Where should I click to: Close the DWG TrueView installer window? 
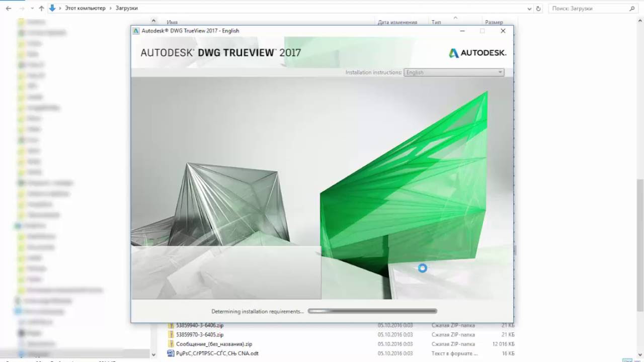503,31
